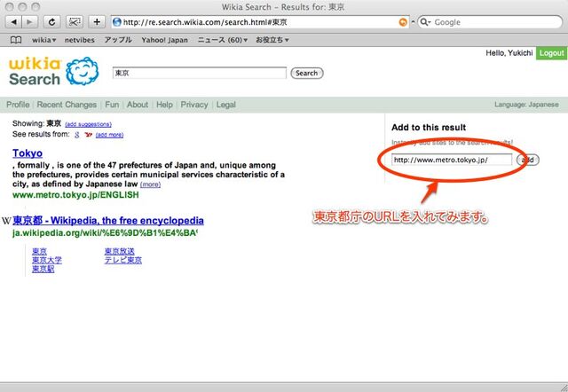
Task: Click the Google search magnifier icon
Action: pyautogui.click(x=424, y=22)
